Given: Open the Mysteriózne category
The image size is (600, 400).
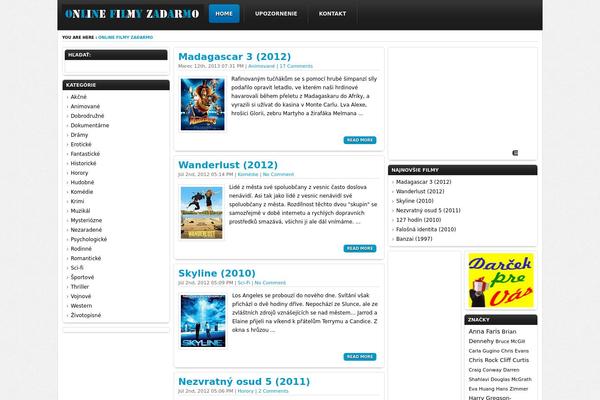Looking at the screenshot, I should (x=86, y=220).
